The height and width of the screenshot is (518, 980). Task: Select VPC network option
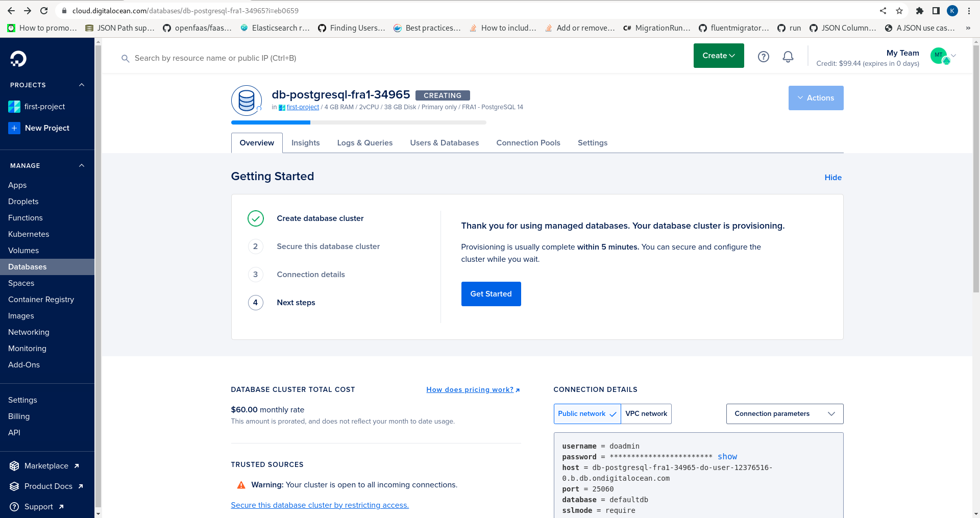[646, 414]
